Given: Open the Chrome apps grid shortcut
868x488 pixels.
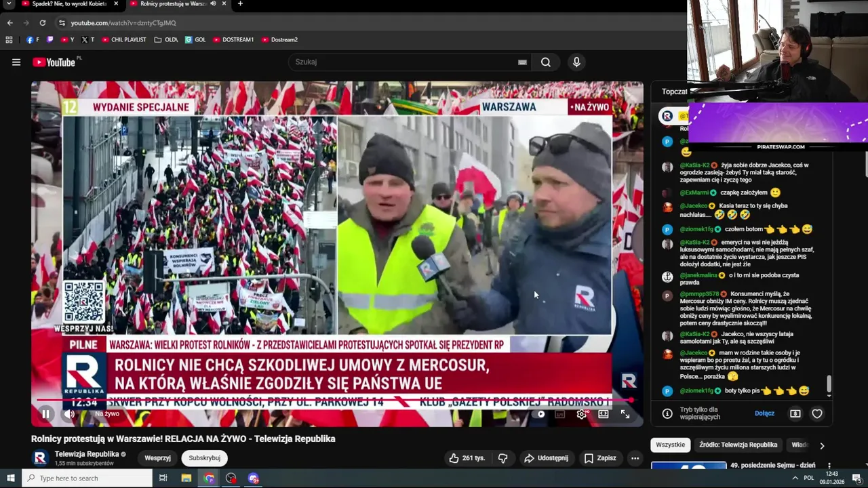Looking at the screenshot, I should pyautogui.click(x=9, y=40).
